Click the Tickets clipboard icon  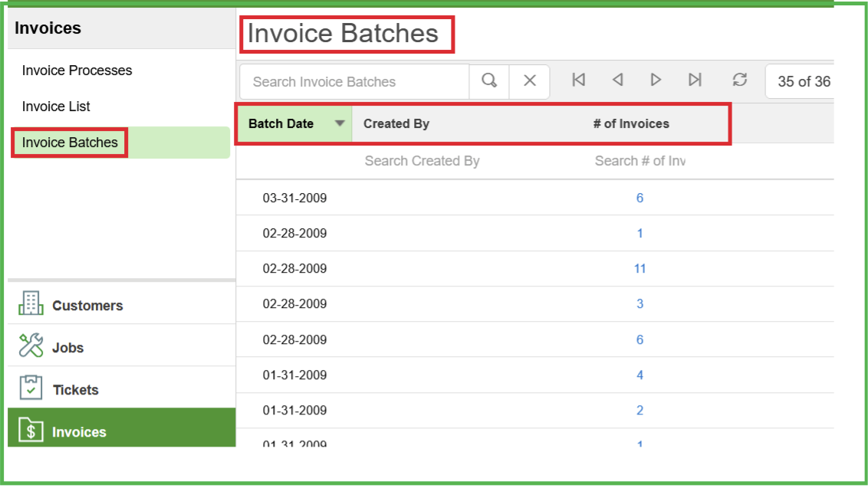coord(31,388)
